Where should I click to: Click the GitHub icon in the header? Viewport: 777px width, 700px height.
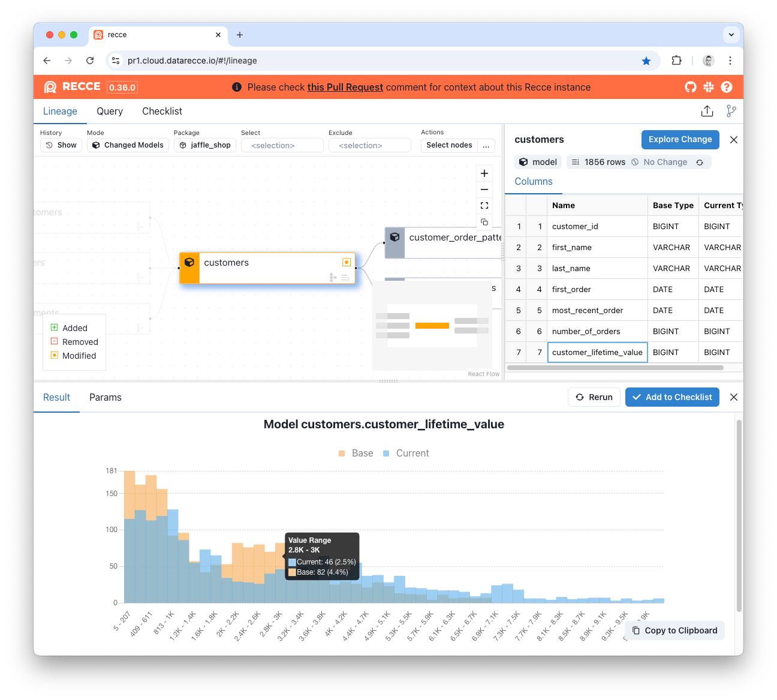pos(691,87)
